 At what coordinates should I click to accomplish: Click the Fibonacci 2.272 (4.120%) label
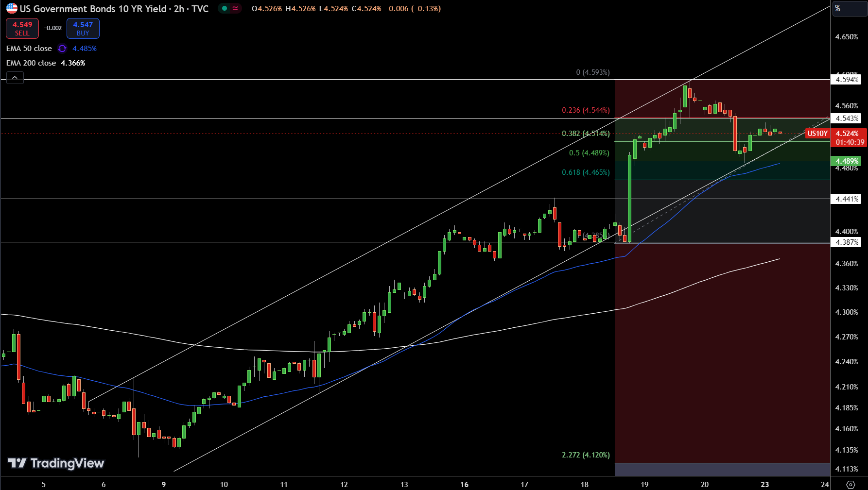[x=586, y=455]
